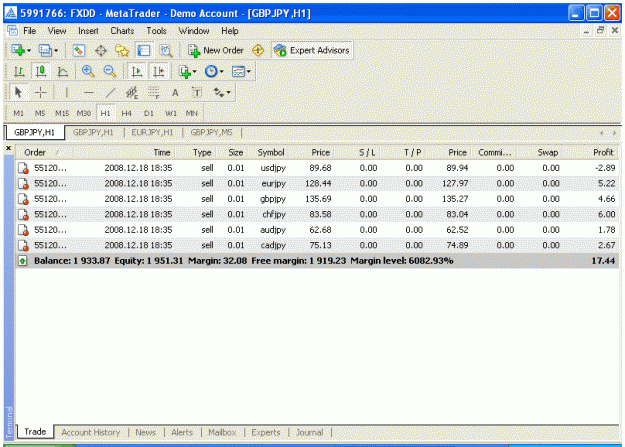Toggle chart Auto Scroll

click(137, 72)
